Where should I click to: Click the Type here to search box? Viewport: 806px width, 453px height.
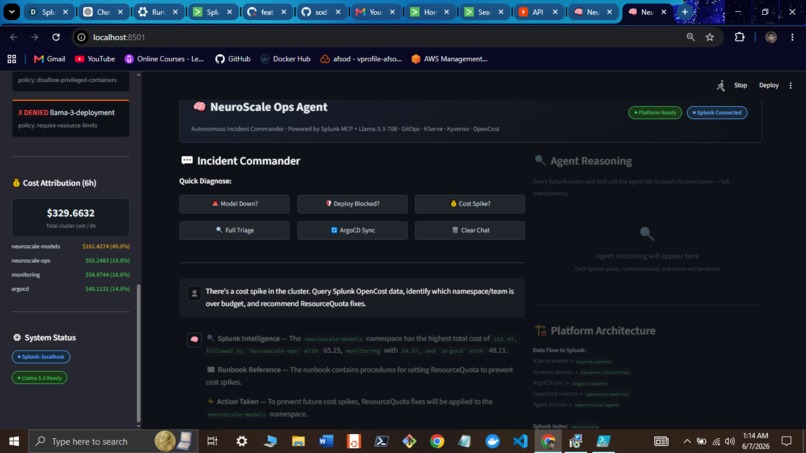[113, 441]
